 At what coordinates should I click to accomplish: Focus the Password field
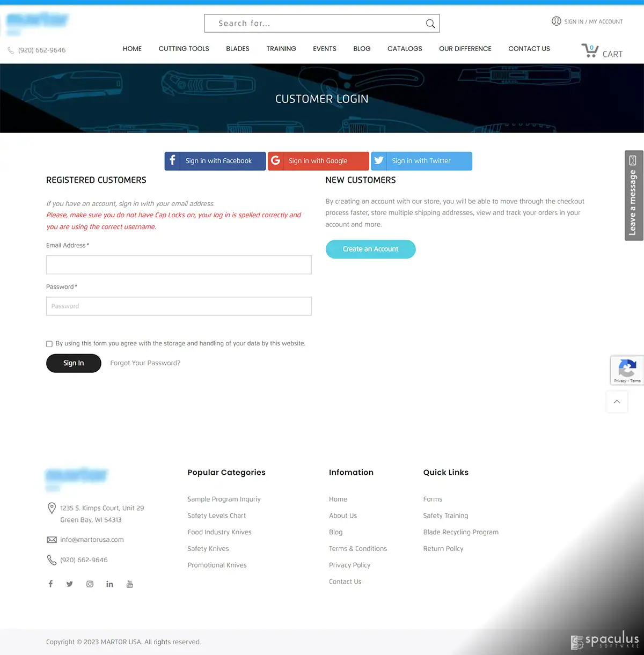(x=179, y=306)
